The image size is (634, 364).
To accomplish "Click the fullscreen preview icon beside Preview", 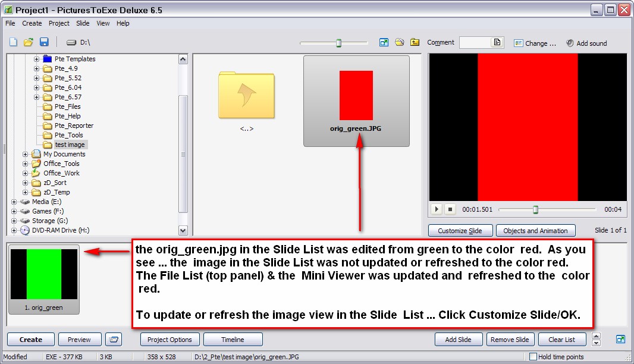I will 113,340.
